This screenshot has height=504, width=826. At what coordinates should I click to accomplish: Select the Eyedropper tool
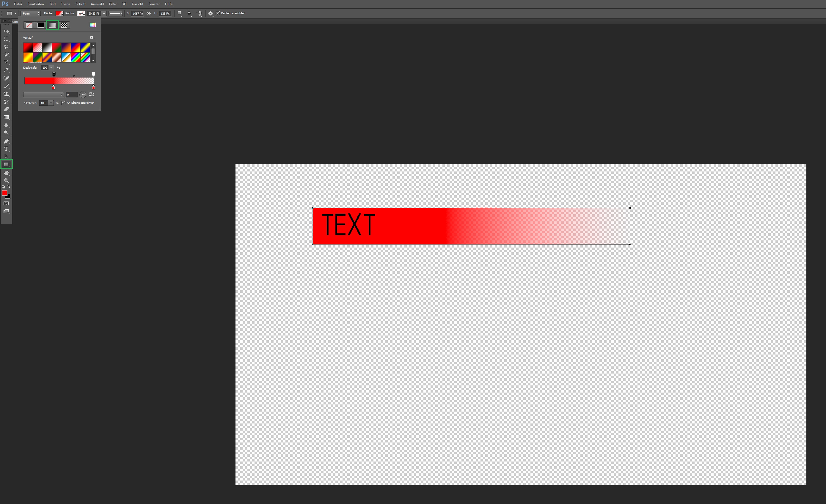tap(6, 70)
